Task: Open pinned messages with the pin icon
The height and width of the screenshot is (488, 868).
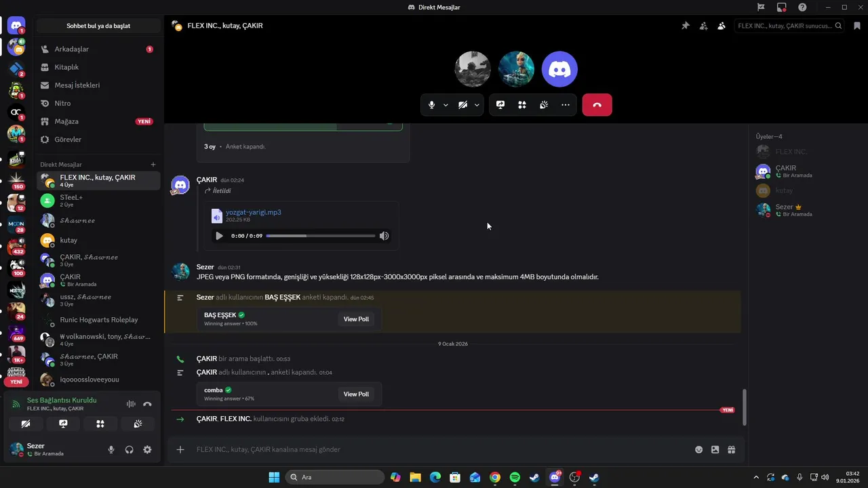Action: tap(685, 26)
